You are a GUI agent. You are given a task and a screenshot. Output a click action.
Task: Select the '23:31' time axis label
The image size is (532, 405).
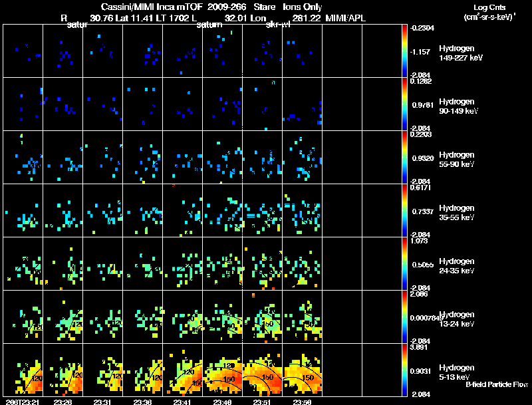click(102, 402)
